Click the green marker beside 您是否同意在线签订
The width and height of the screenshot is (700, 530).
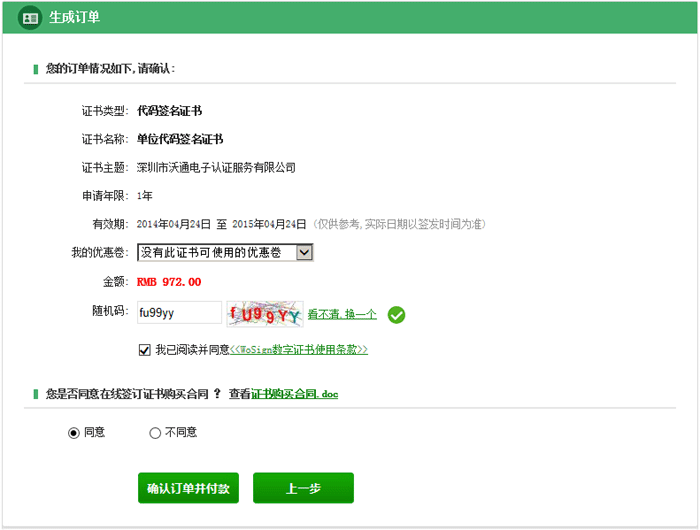[36, 394]
